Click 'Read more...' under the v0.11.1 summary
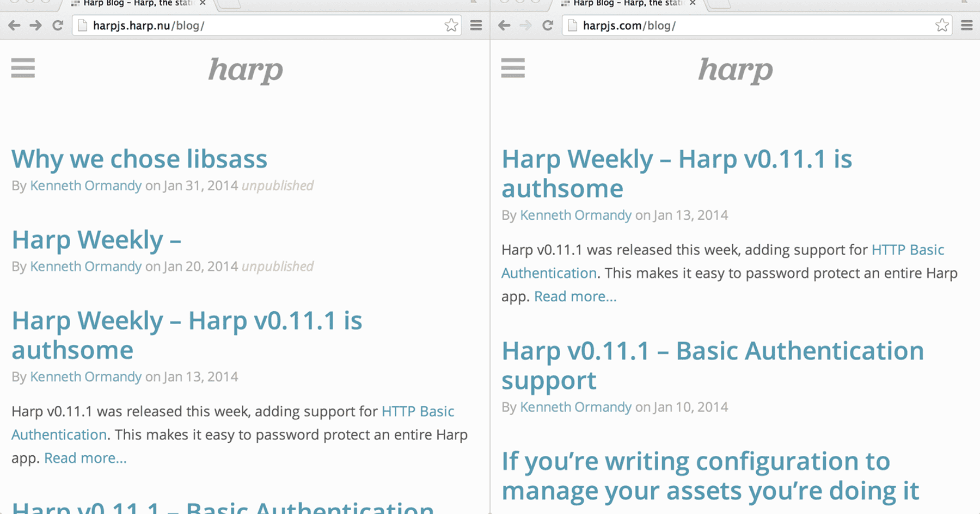 tap(574, 296)
